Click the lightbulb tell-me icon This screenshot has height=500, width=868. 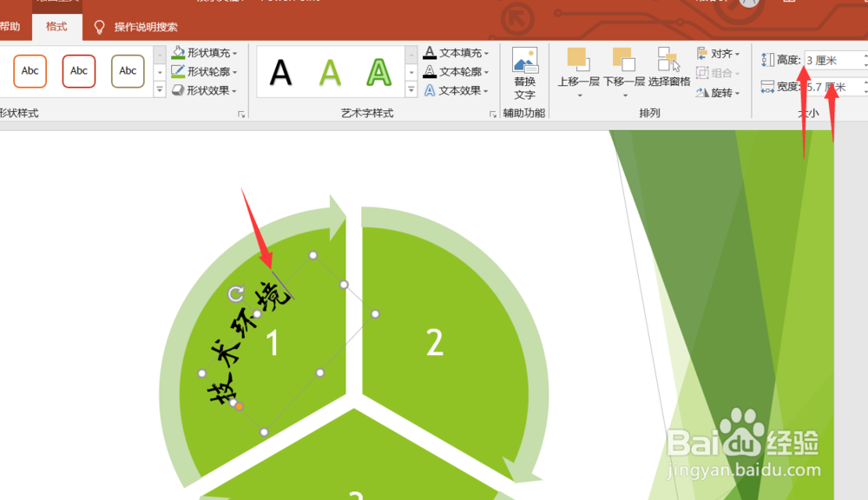(99, 27)
